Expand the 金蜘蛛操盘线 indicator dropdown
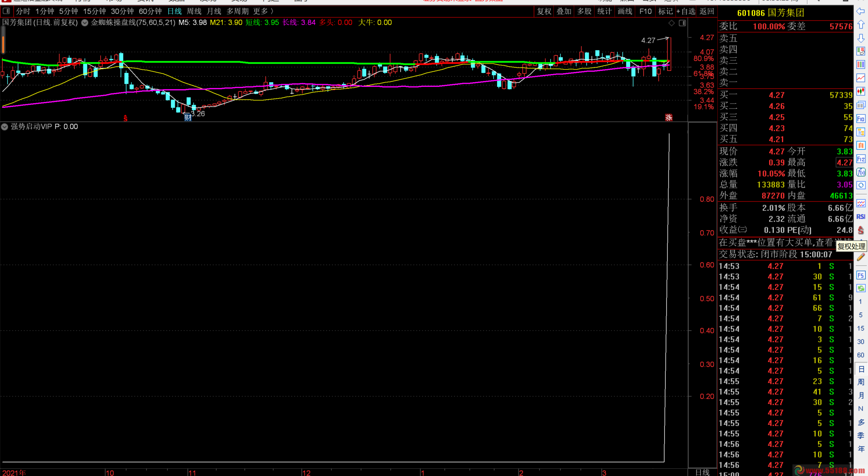The height and width of the screenshot is (476, 868). click(x=84, y=22)
